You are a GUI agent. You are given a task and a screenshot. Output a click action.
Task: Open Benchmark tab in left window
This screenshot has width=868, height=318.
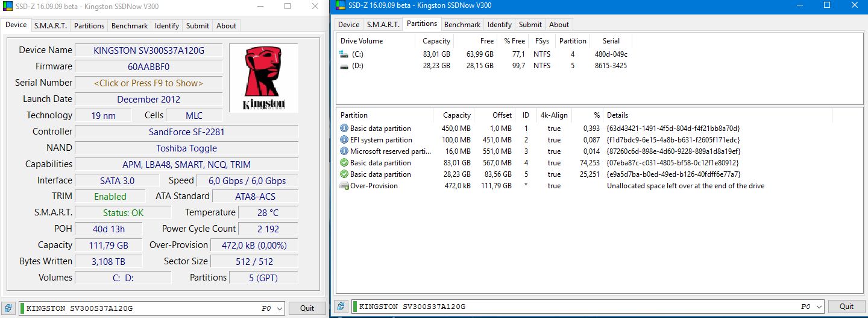tap(130, 25)
